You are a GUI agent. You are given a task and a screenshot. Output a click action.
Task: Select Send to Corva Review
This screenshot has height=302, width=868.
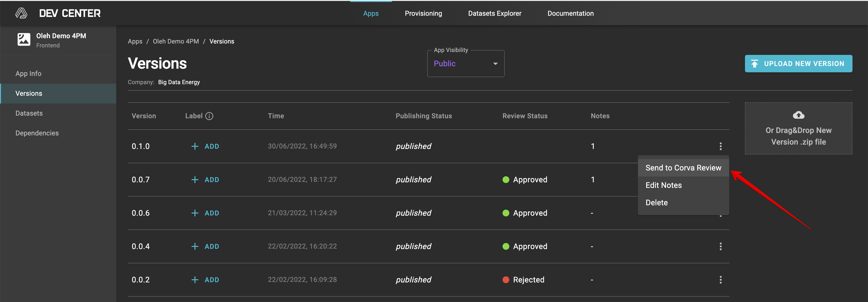(x=683, y=168)
